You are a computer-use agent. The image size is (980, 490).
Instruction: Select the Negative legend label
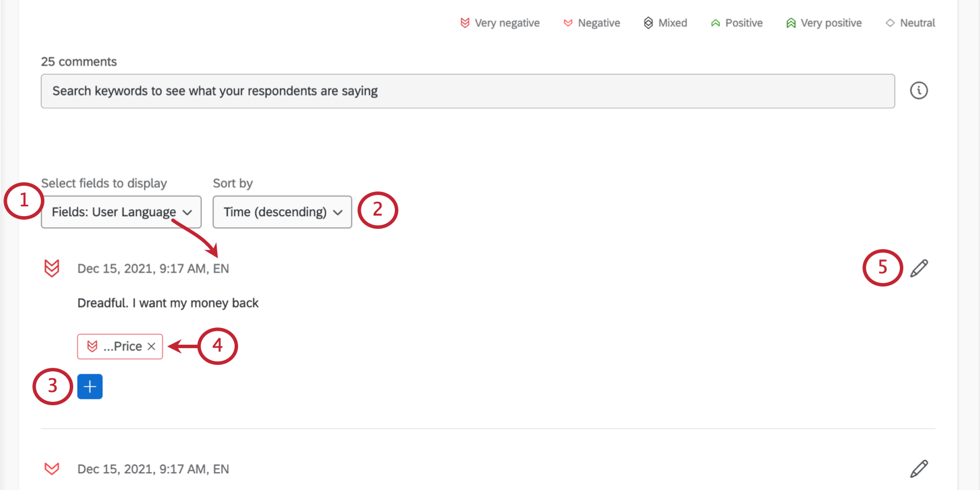click(x=598, y=22)
